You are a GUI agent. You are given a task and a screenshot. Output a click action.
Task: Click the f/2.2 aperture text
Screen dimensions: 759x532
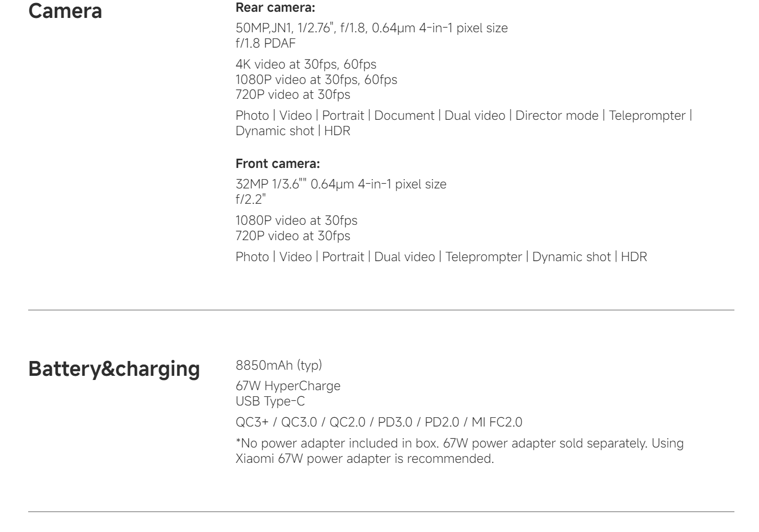pos(250,200)
